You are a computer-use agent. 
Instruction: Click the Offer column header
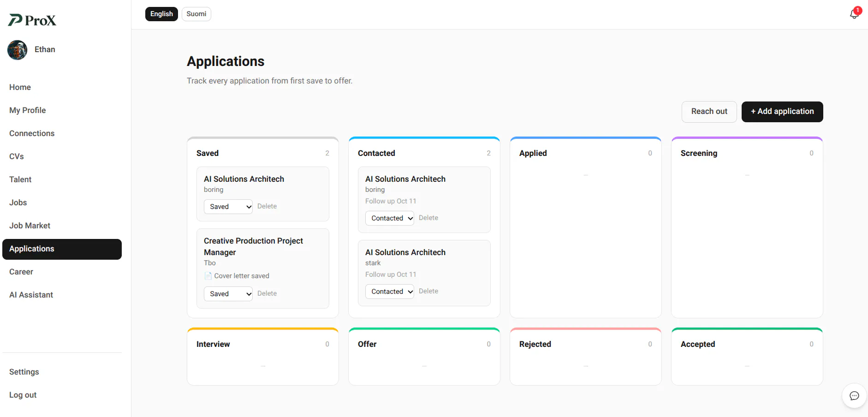(367, 344)
